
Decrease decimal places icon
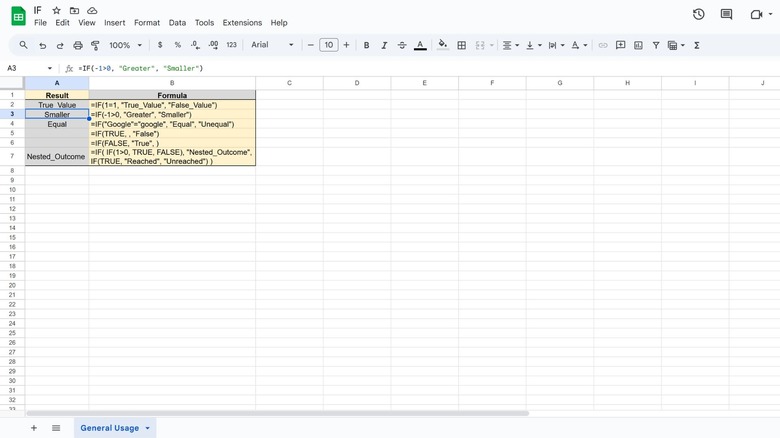point(195,45)
